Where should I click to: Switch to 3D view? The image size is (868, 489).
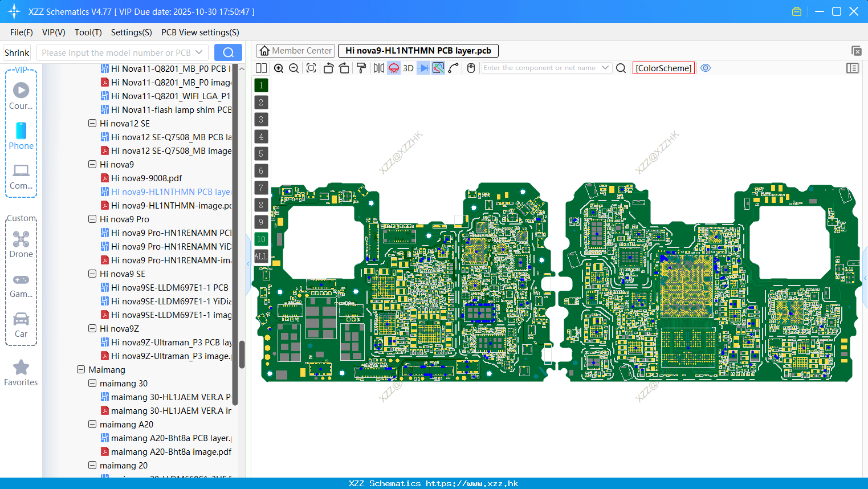point(408,68)
